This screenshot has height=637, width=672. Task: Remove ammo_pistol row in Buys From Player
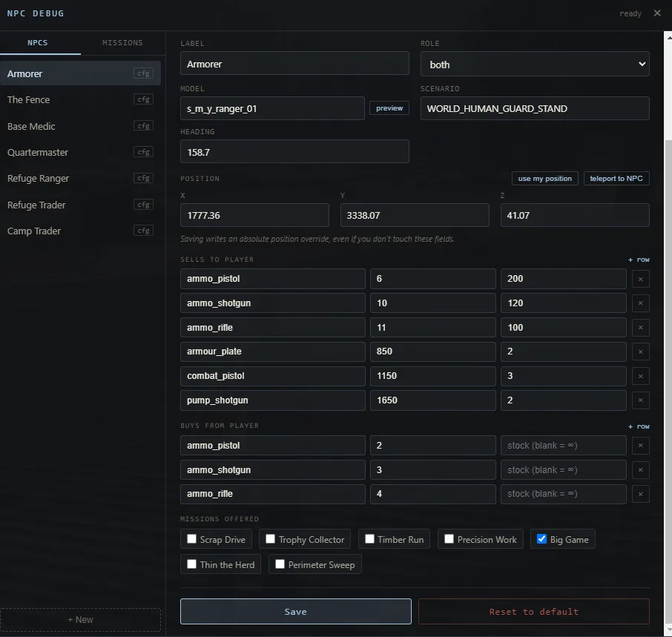coord(640,446)
